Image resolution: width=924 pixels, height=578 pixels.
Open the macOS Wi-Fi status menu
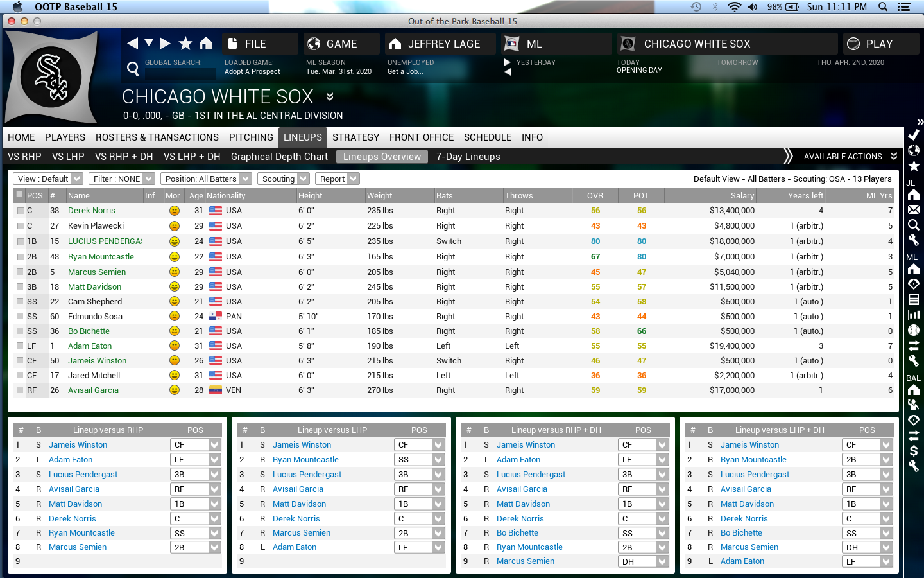click(734, 7)
